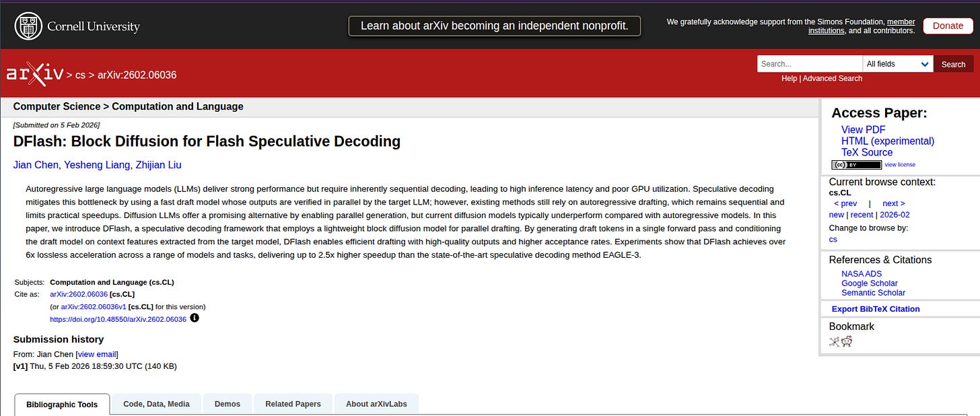Click the arXiv logo
Image resolution: width=980 pixels, height=416 pixels.
coord(35,74)
